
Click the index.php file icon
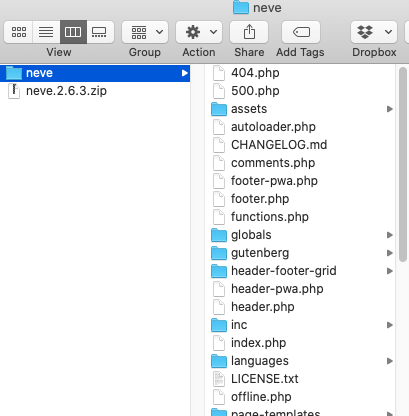coord(219,343)
